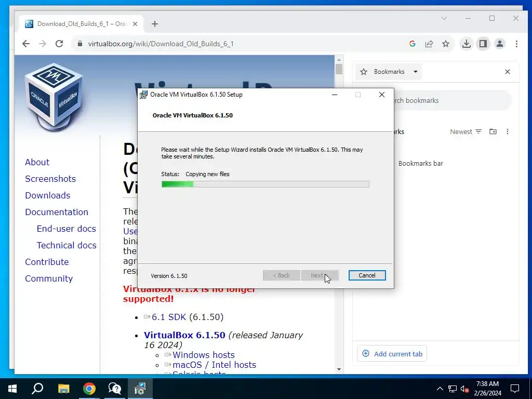
Task: Cancel the VirtualBox installation
Action: click(367, 275)
